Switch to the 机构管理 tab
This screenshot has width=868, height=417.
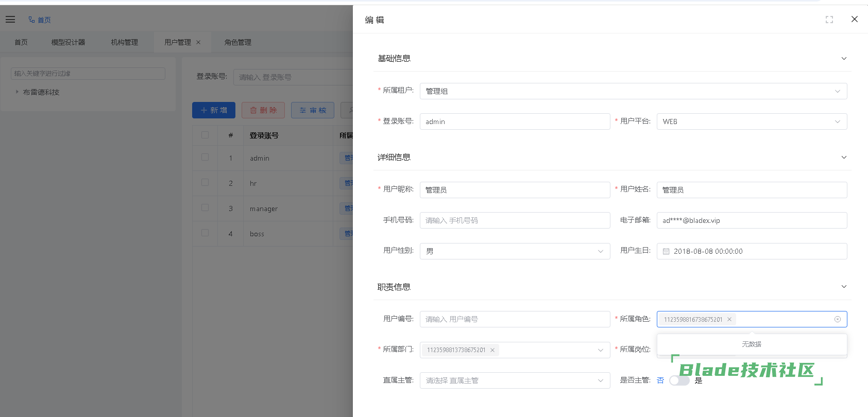(x=124, y=42)
